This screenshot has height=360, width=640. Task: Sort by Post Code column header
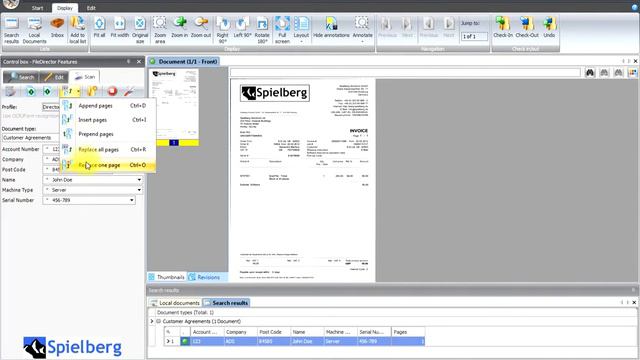coord(274,332)
